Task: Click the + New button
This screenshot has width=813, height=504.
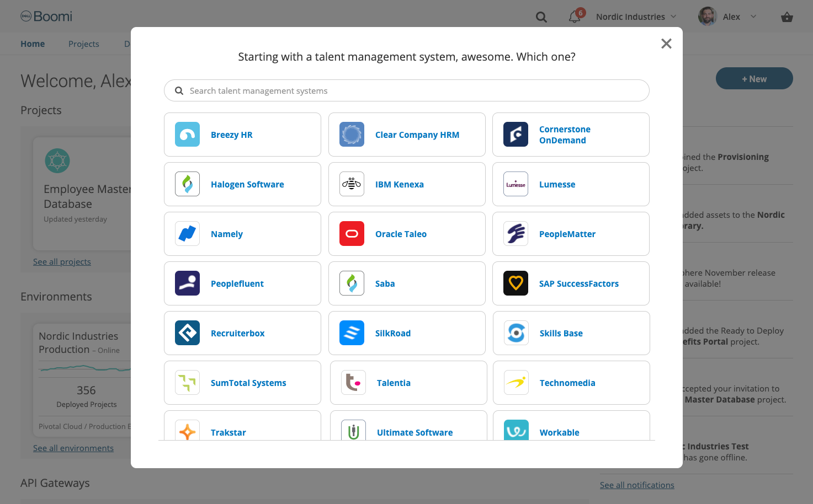Action: (x=754, y=79)
